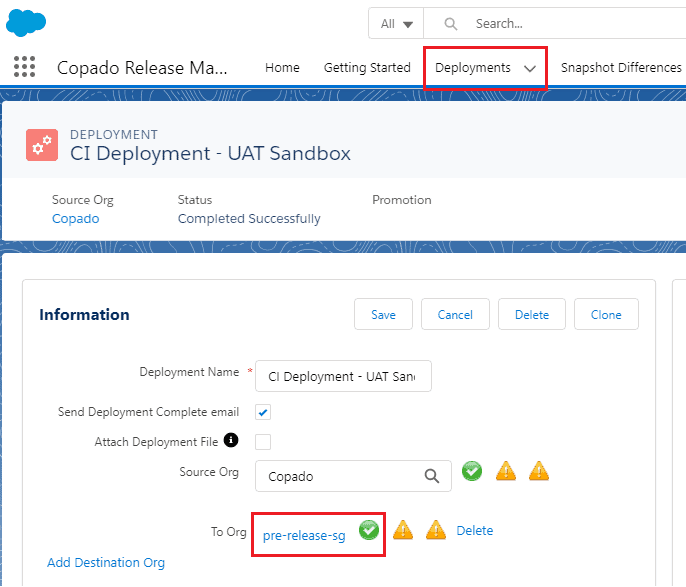Open the Add Destination Org link
The image size is (686, 587).
point(106,562)
